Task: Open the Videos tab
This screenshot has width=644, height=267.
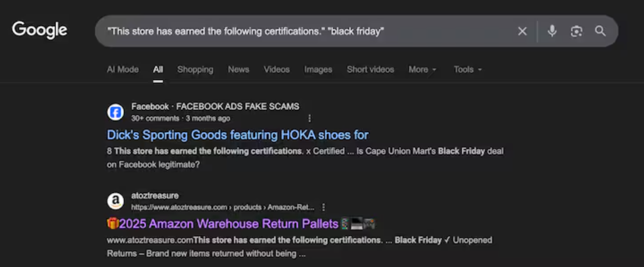Action: click(x=277, y=69)
